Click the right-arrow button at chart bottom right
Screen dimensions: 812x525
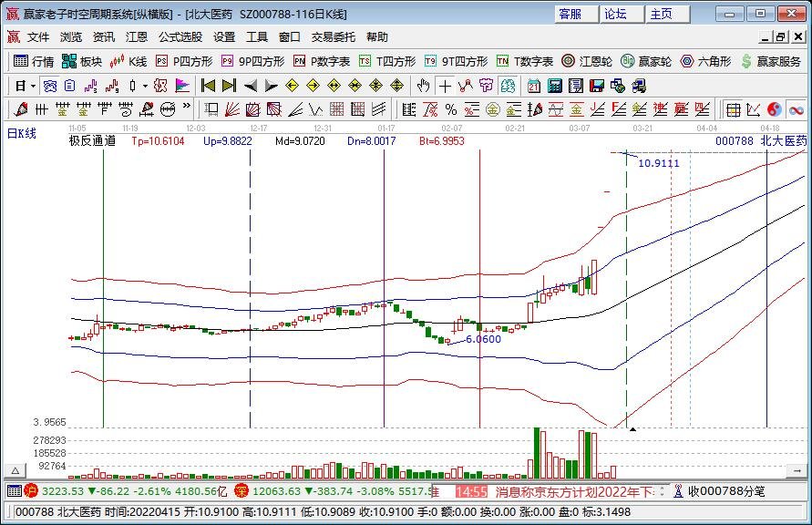[796, 470]
